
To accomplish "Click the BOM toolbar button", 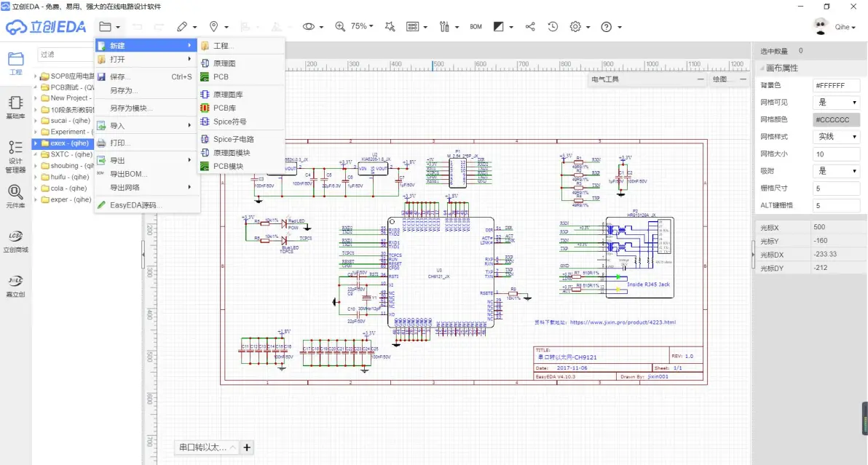I will pos(476,26).
